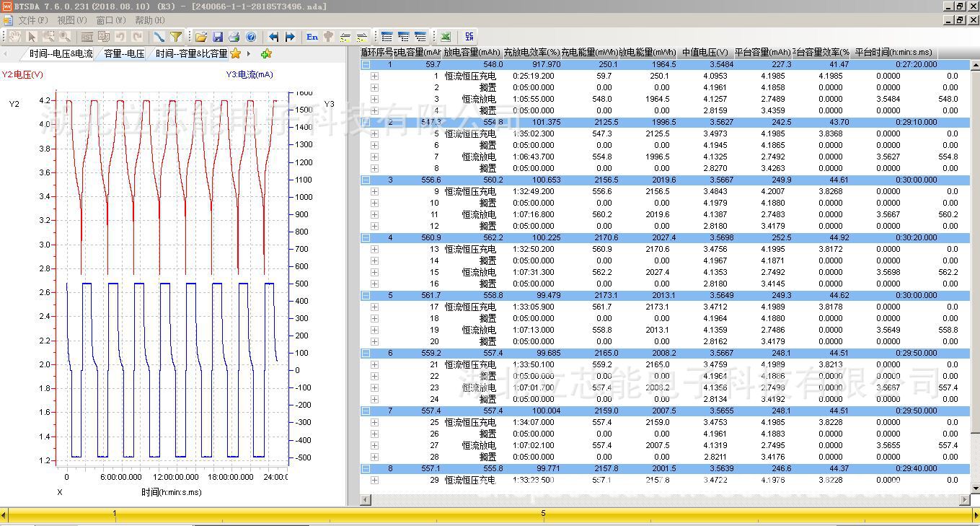Click the second blue table layout icon
This screenshot has width=980, height=526.
[403, 36]
